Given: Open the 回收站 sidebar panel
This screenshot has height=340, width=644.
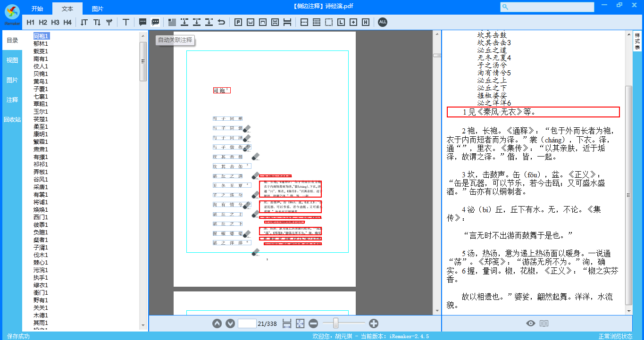Looking at the screenshot, I should 12,120.
